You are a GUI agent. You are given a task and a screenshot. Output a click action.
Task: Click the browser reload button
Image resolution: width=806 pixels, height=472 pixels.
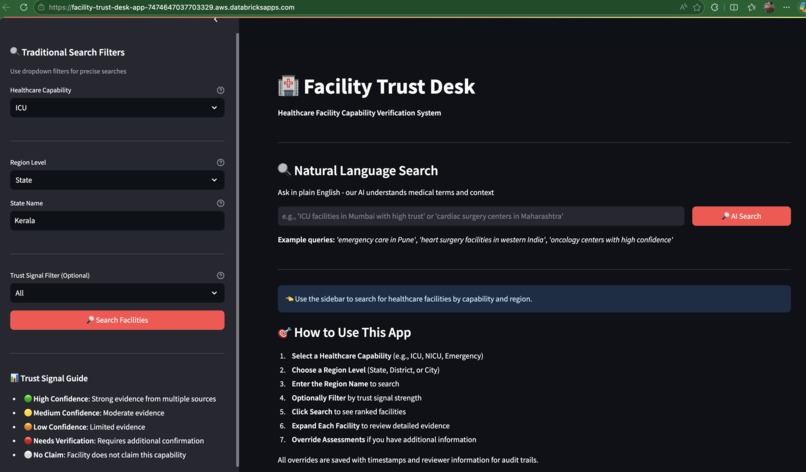point(24,7)
